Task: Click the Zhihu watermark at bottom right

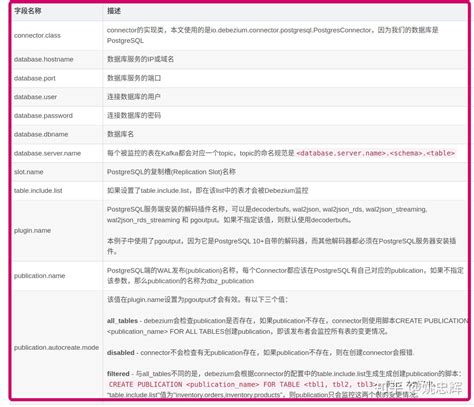Action: pos(420,387)
